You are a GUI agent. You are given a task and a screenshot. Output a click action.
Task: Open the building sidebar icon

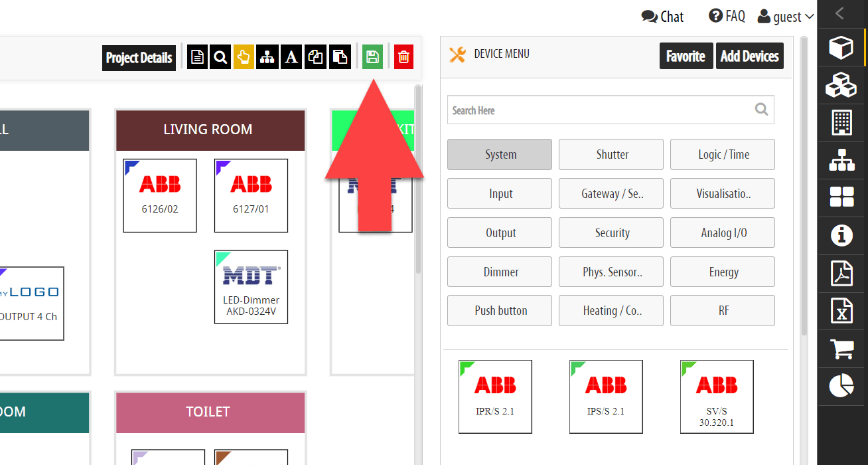(x=841, y=122)
